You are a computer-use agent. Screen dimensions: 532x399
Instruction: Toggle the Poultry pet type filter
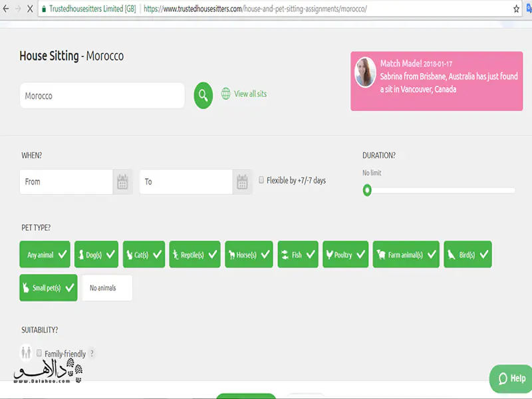(x=345, y=255)
